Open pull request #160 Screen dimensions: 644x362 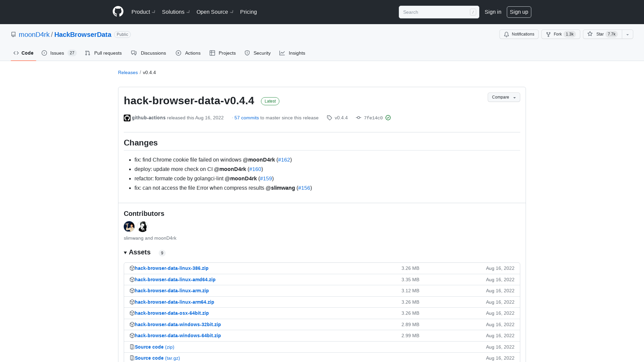(x=255, y=169)
